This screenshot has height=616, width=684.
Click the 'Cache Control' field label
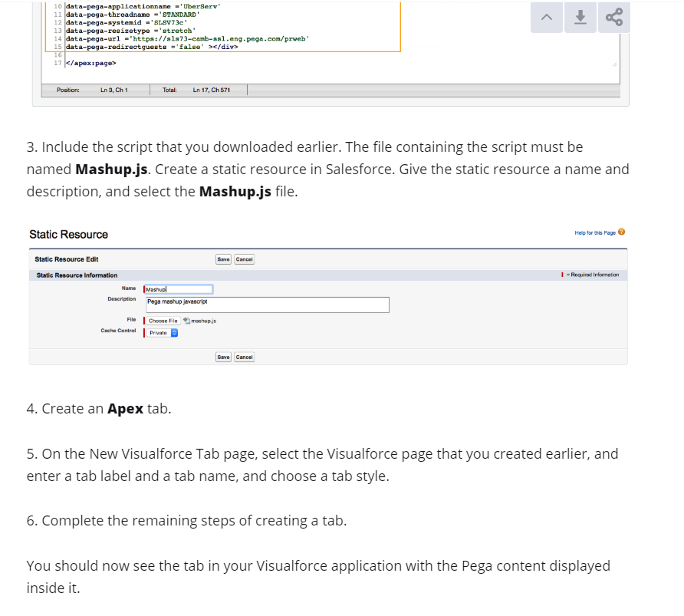(118, 331)
